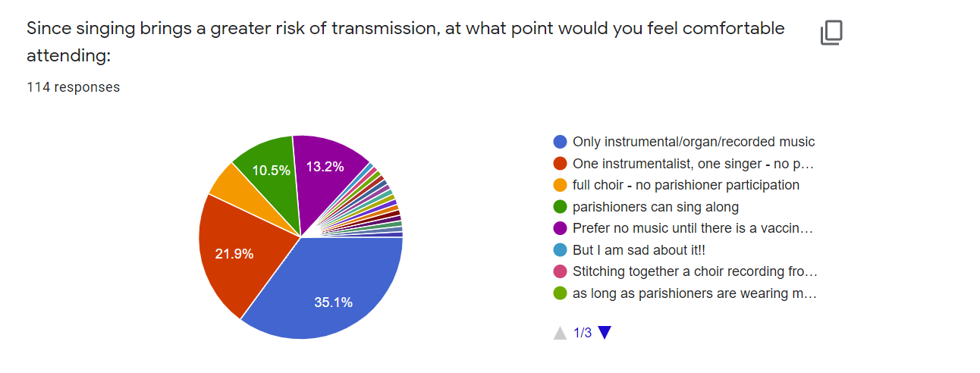
Task: Click 'as long as parishioners are wearing' entry
Action: (695, 293)
